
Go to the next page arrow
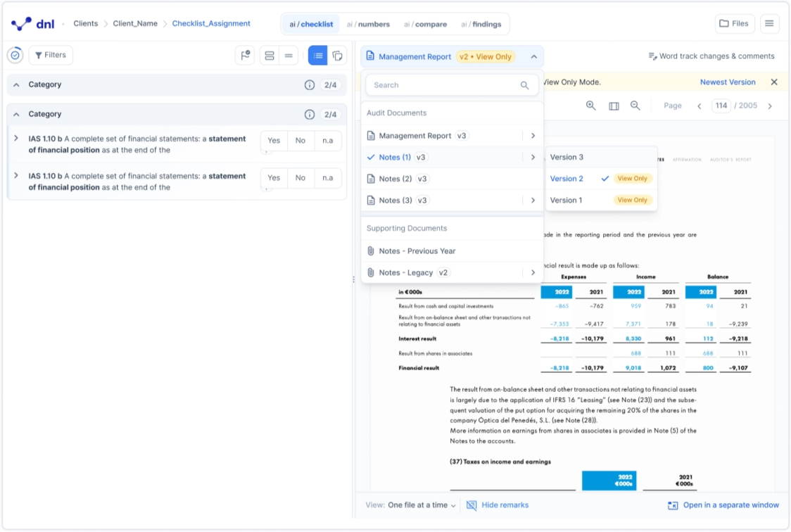(x=770, y=106)
